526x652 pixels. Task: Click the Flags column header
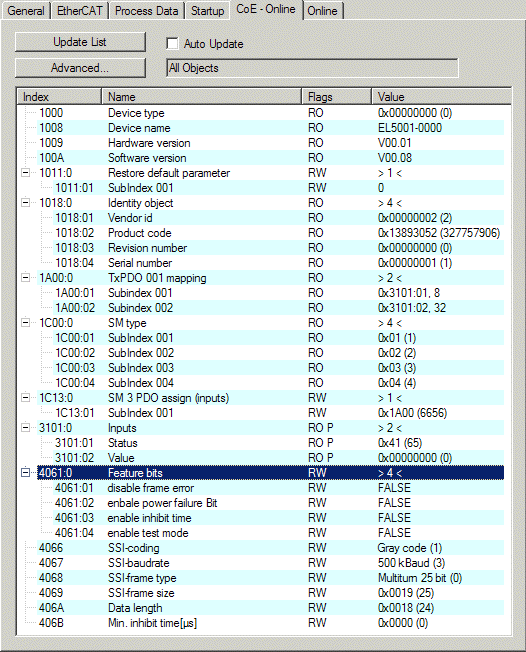click(336, 96)
